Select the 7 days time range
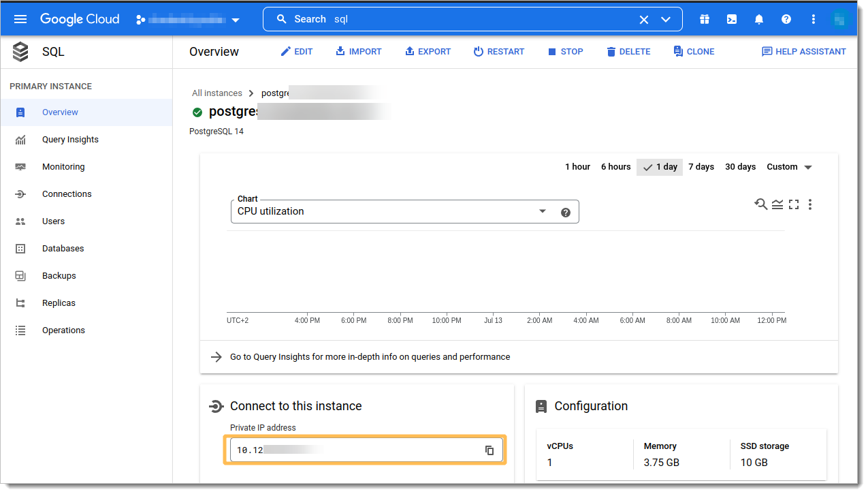 701,167
